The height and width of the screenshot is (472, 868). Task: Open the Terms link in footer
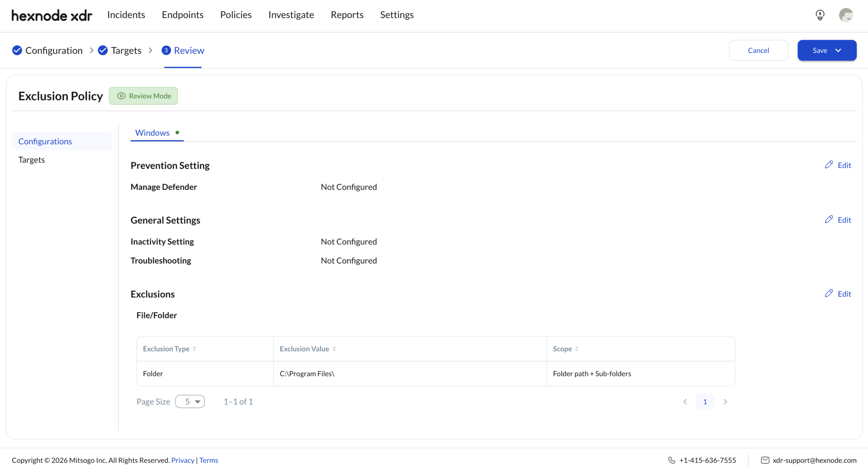tap(209, 460)
